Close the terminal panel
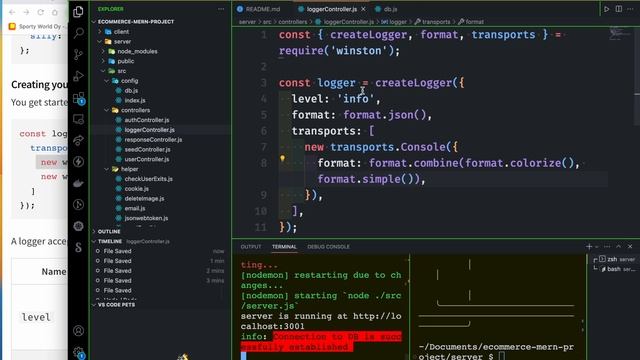This screenshot has width=640, height=360. (630, 247)
